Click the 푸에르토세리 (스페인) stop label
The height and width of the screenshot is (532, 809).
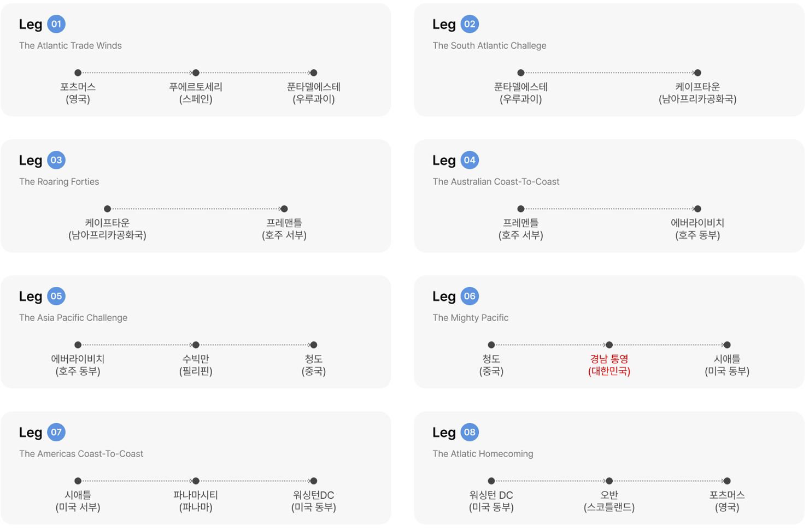[196, 93]
